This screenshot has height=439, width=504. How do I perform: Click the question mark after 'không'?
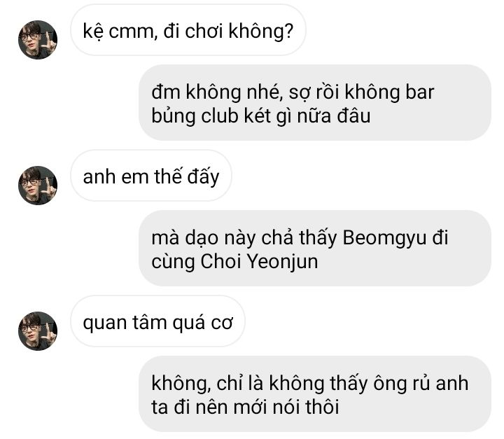(288, 31)
